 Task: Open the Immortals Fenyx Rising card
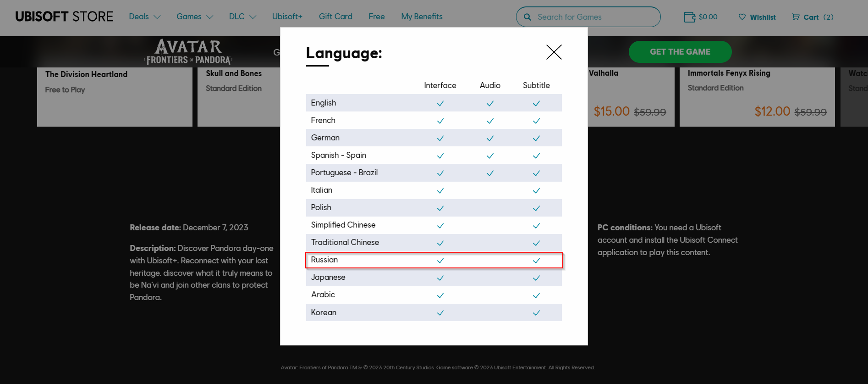click(757, 97)
